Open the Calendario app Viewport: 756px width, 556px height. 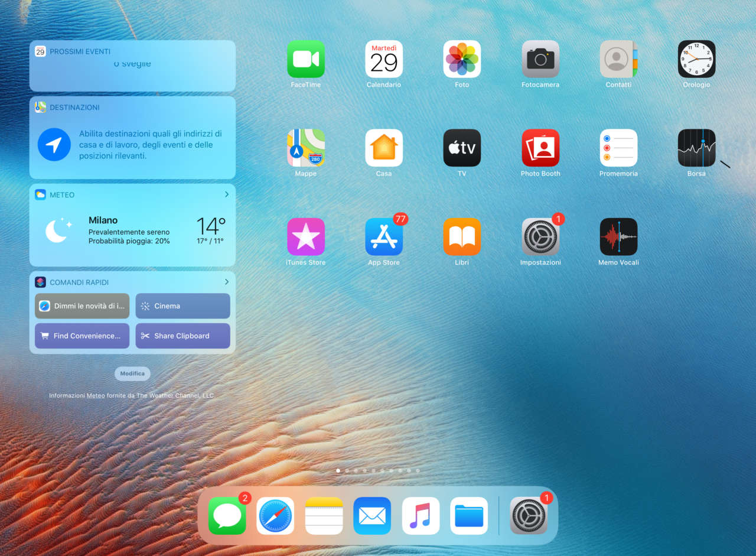(384, 59)
